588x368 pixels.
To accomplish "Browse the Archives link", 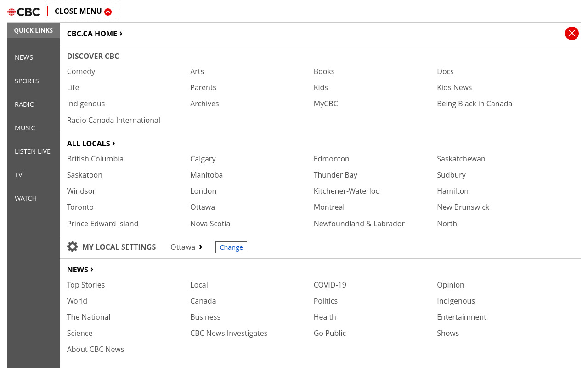I will tap(204, 103).
